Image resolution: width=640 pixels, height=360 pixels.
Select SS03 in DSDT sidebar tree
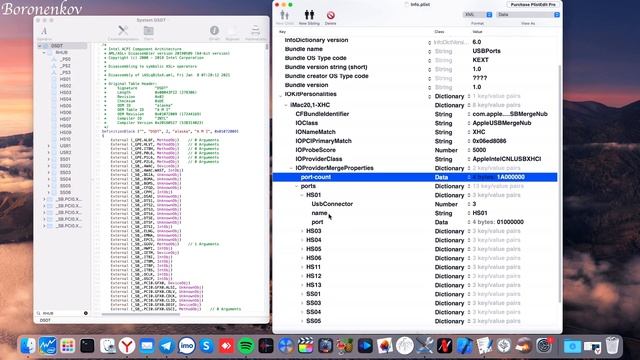pyautogui.click(x=65, y=172)
